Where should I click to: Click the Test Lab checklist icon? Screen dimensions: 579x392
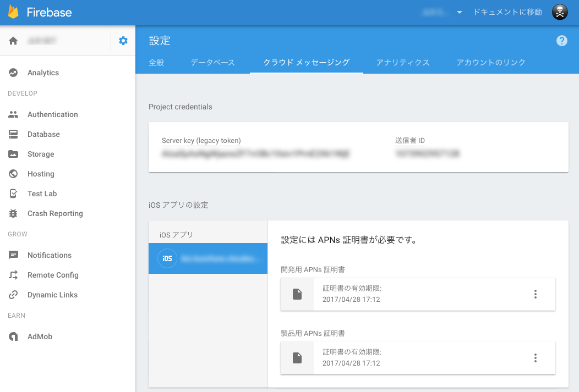click(13, 194)
